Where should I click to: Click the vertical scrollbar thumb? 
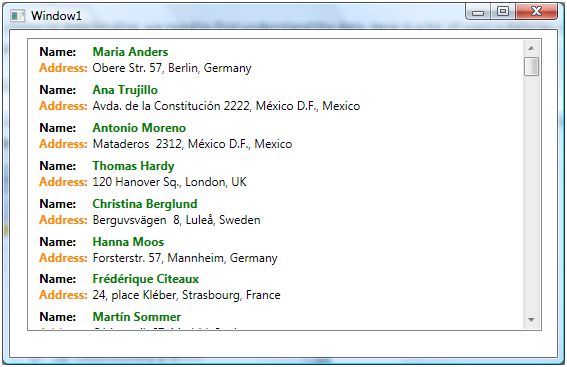click(531, 67)
